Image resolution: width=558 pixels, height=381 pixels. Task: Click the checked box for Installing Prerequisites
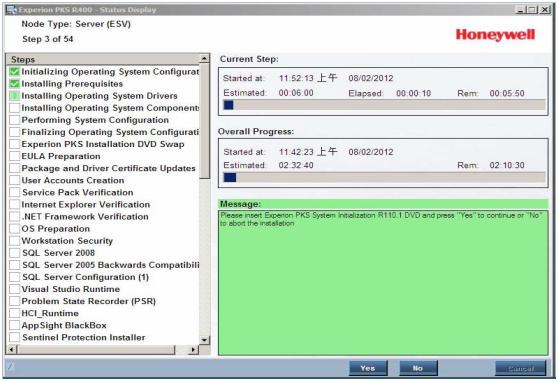point(15,84)
